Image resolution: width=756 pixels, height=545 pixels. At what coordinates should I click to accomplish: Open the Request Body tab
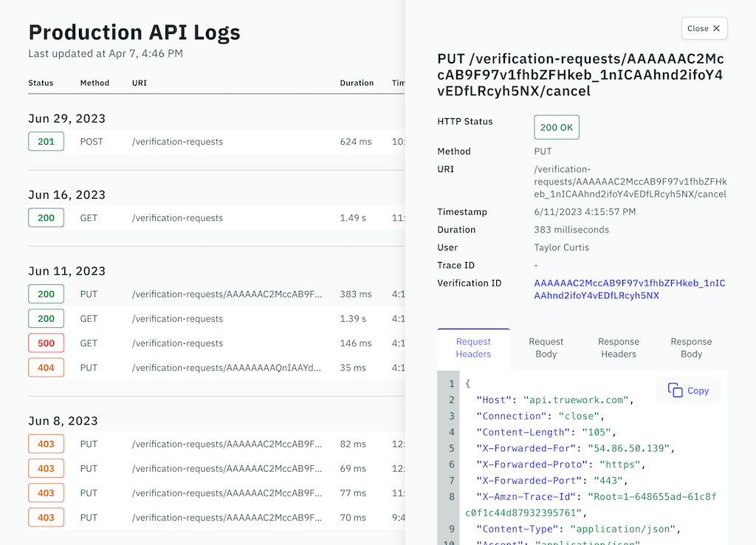click(546, 347)
